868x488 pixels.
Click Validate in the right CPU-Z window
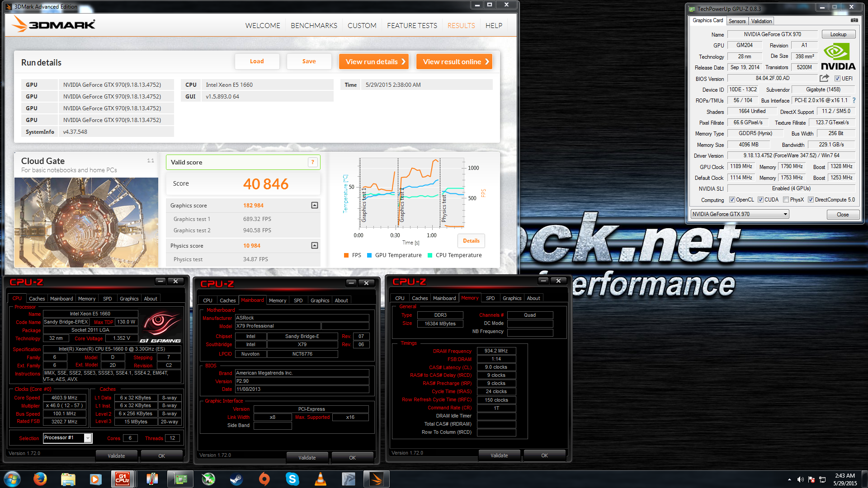(x=499, y=455)
